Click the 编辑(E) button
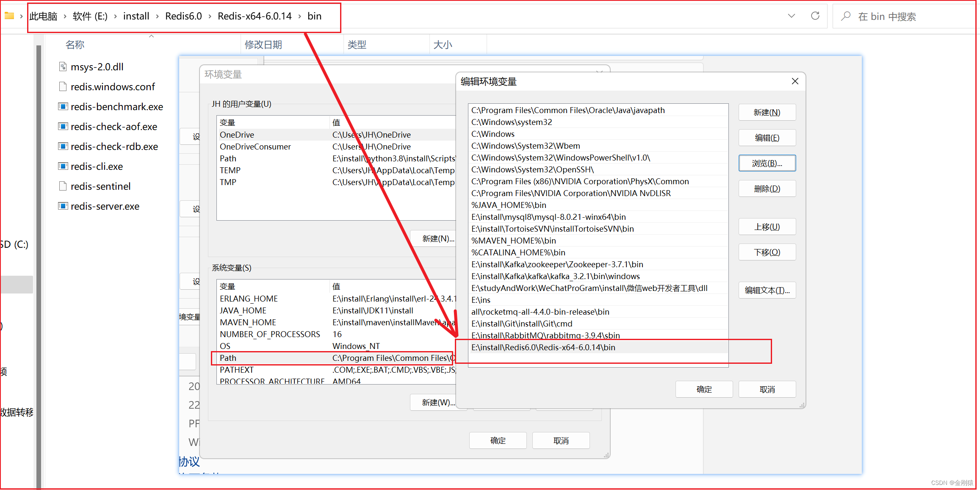The width and height of the screenshot is (980, 490). [767, 138]
